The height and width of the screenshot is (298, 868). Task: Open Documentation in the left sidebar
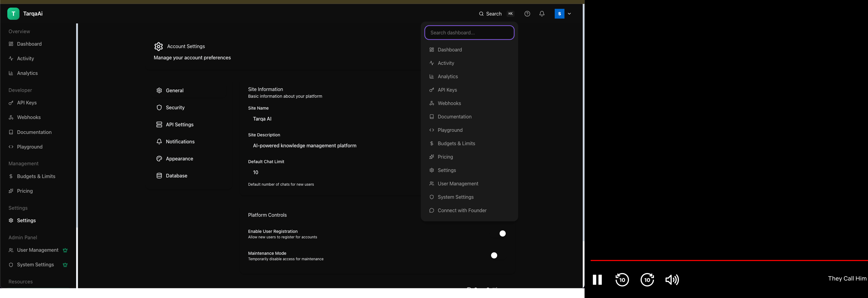tap(38, 132)
